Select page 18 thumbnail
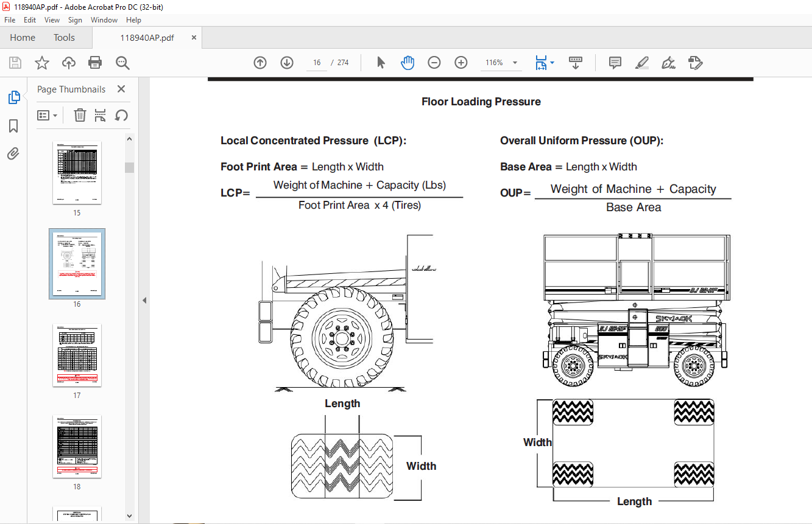This screenshot has width=812, height=524. [77, 446]
